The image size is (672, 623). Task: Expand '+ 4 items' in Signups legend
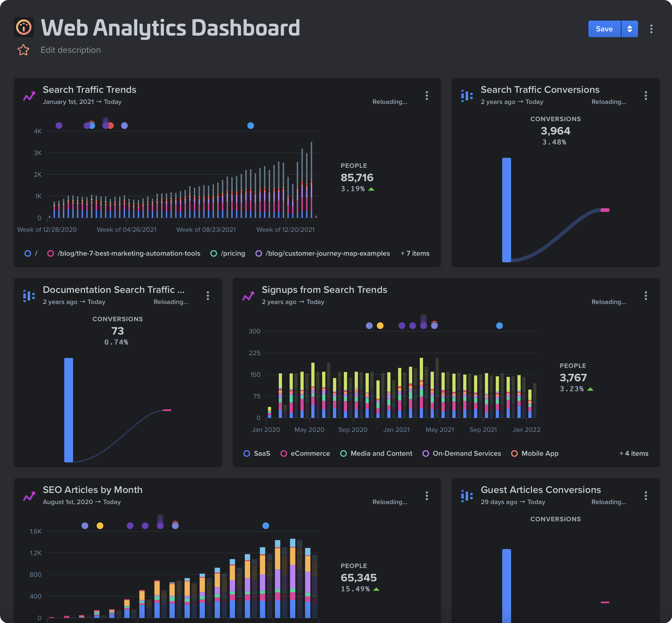634,453
